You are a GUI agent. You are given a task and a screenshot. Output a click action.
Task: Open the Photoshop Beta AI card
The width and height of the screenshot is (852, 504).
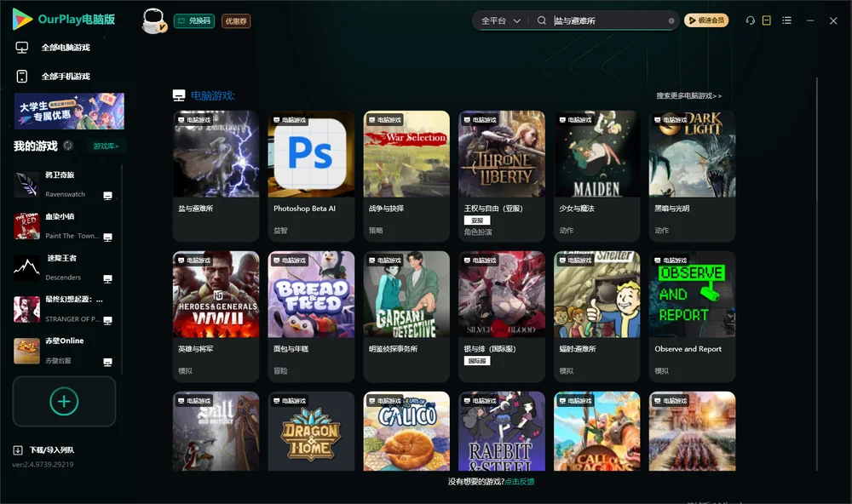tap(311, 176)
